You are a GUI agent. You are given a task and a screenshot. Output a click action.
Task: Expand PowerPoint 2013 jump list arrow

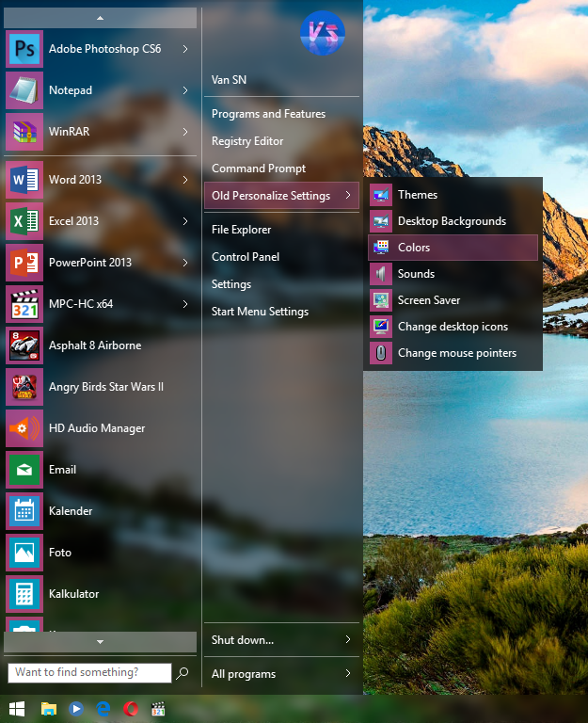pos(185,263)
